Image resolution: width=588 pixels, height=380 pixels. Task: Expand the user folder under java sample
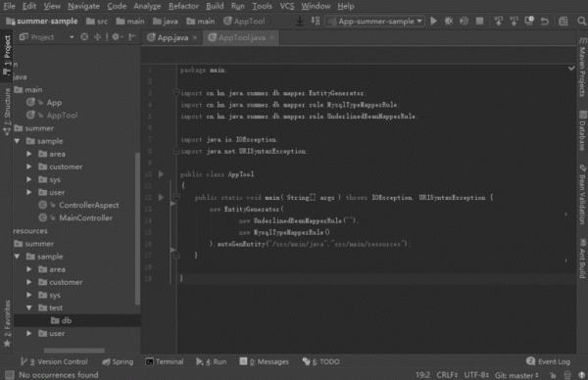(x=28, y=192)
